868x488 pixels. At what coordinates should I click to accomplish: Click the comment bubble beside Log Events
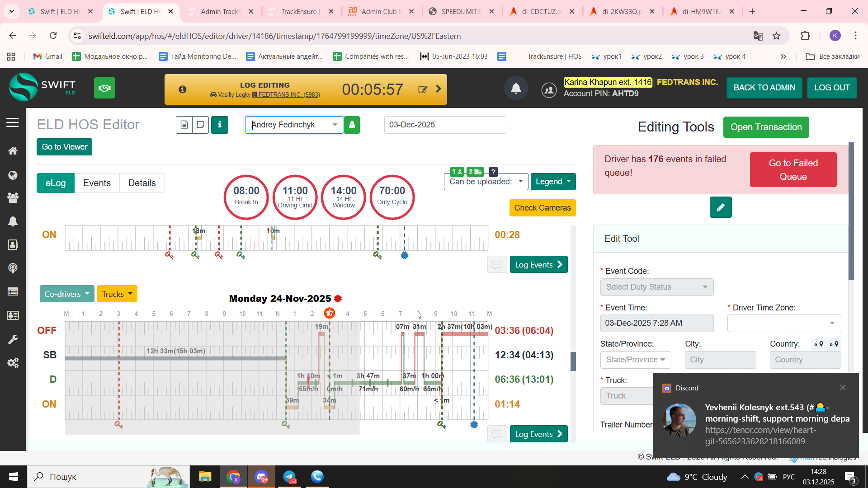[497, 265]
